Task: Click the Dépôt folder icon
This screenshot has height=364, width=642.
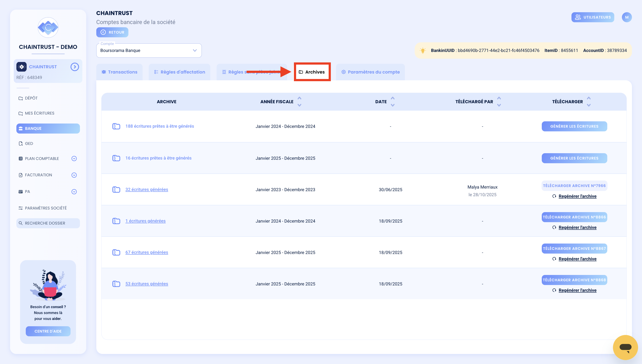Action: tap(21, 98)
